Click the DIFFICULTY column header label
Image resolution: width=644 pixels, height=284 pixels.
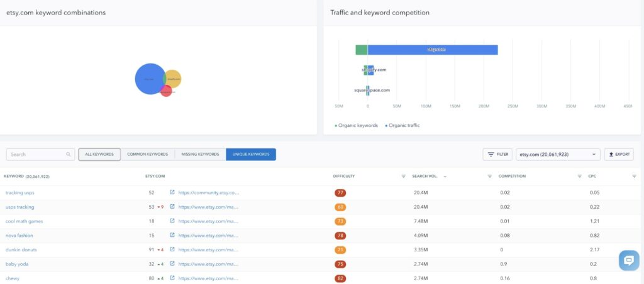344,177
